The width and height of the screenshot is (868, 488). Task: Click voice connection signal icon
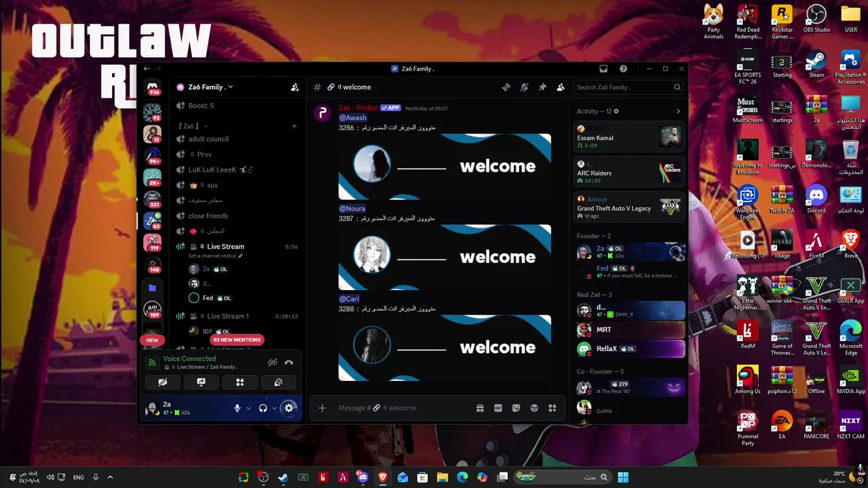click(x=153, y=363)
